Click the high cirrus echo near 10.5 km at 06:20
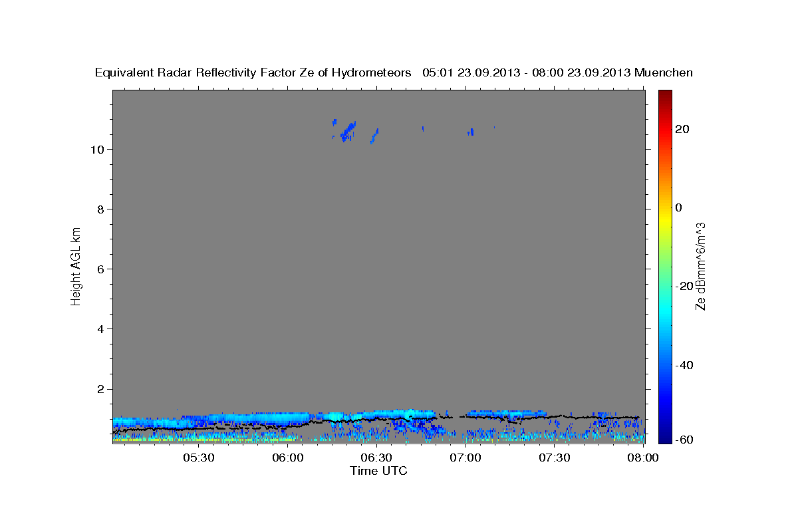This screenshot has height=532, width=798. click(x=348, y=130)
